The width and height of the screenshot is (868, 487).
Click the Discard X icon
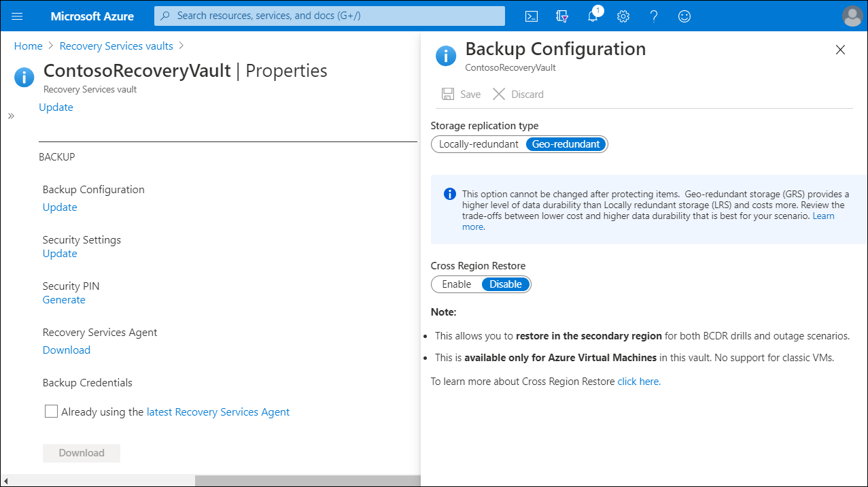pos(499,95)
